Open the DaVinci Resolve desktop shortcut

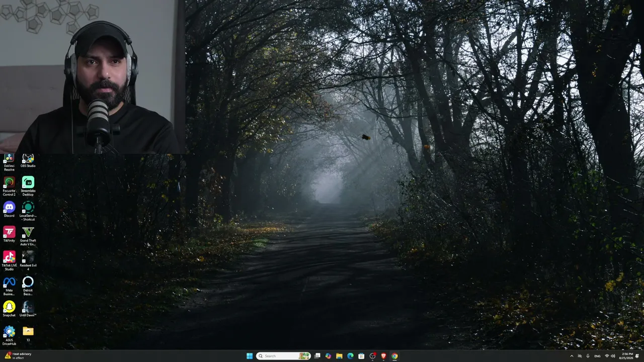(x=9, y=162)
